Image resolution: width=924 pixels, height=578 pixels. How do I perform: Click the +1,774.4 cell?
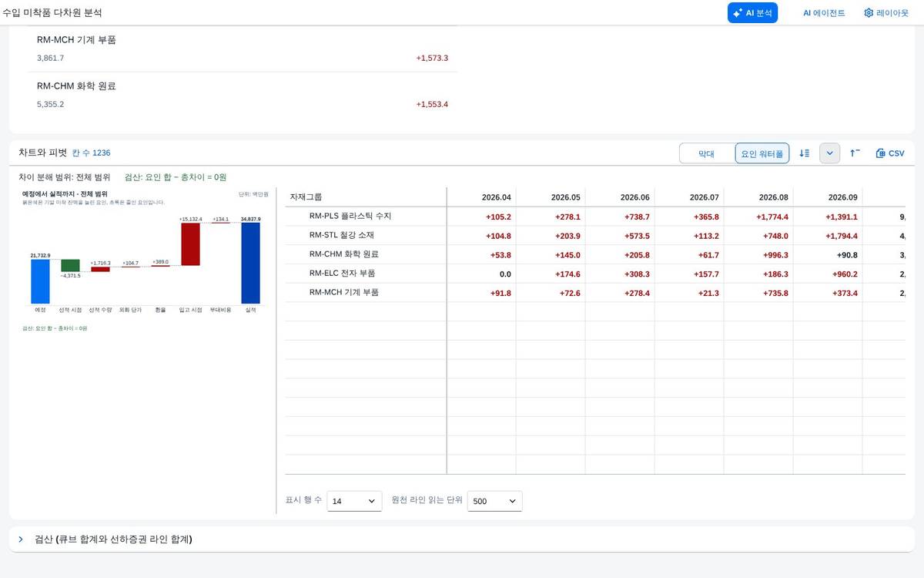pos(758,217)
